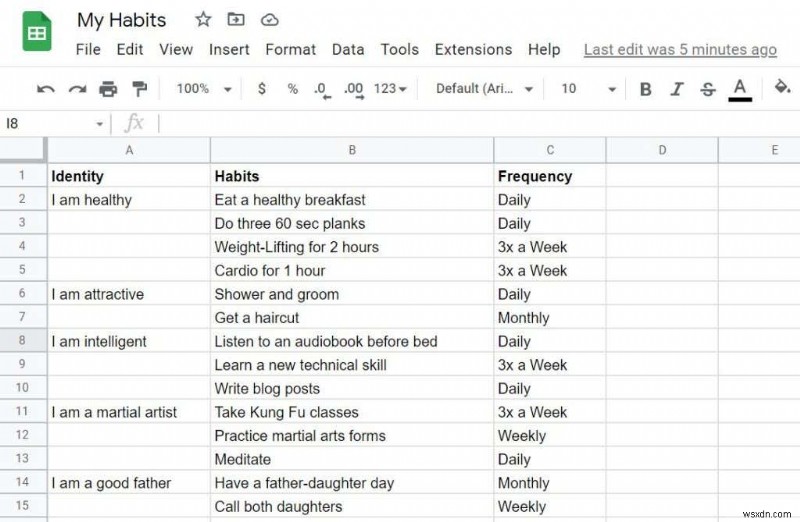
Task: Increase decimal places
Action: [x=354, y=90]
